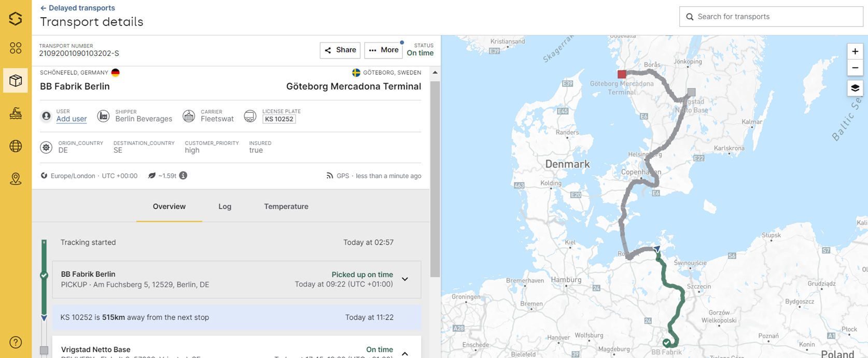
Task: Click the truck icon beside License Plate
Action: point(250,116)
